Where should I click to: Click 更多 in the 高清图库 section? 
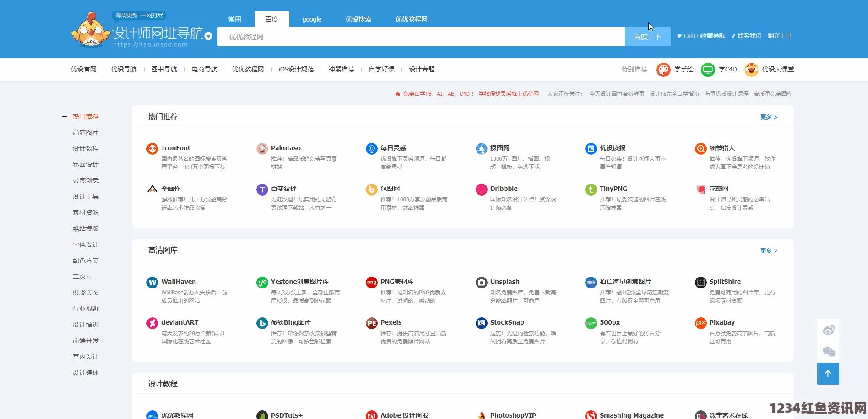click(769, 251)
